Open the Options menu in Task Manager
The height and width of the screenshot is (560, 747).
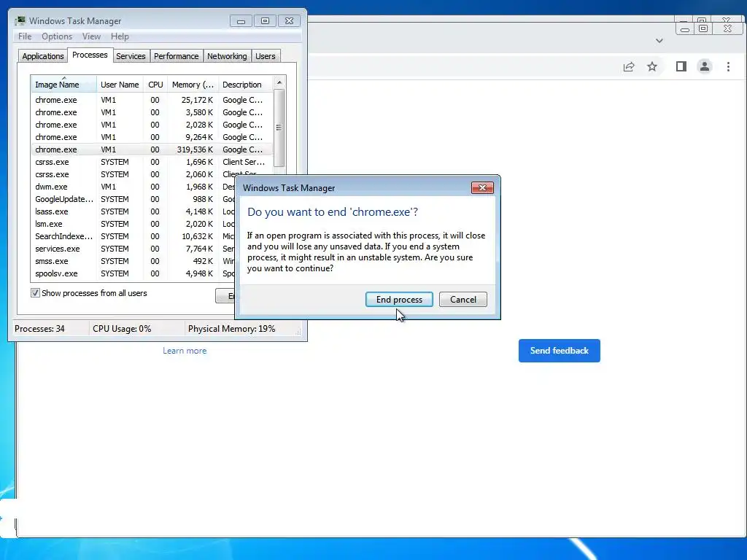[x=57, y=36]
